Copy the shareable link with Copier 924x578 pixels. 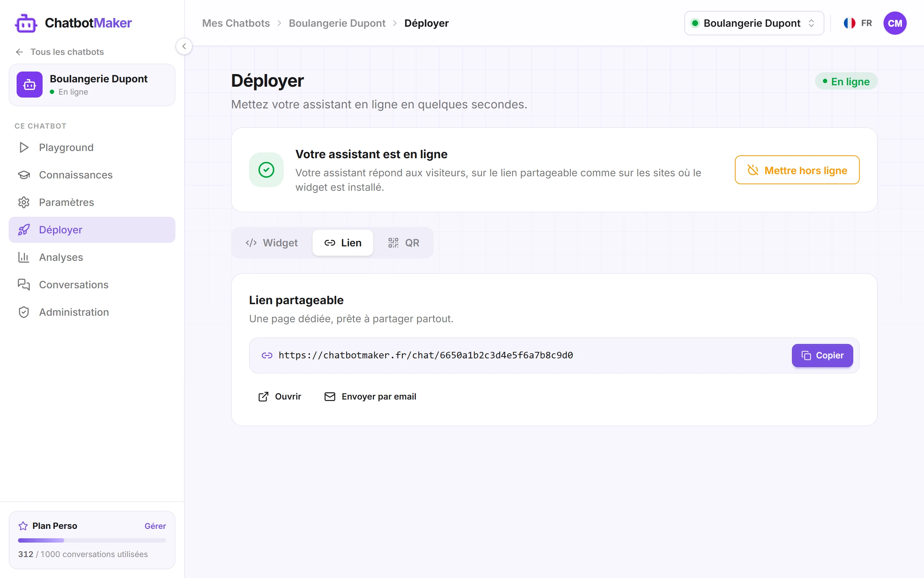point(822,355)
